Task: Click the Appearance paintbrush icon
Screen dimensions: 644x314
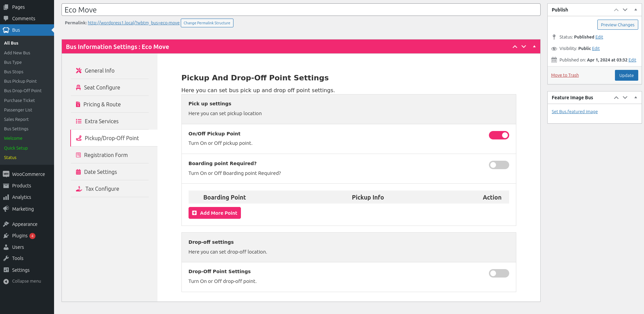Action: (6, 224)
